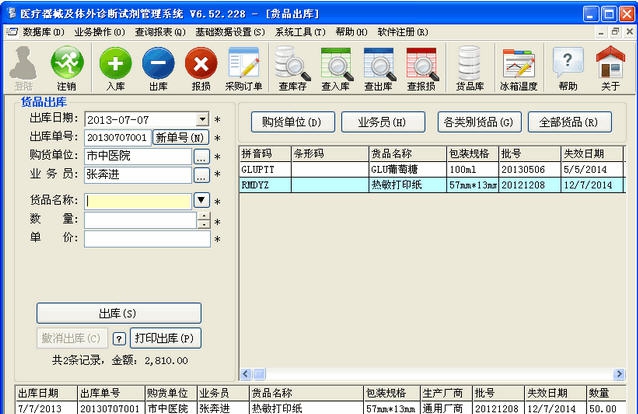Image resolution: width=638 pixels, height=414 pixels.
Task: Click the application title bar icon
Action: [x=11, y=13]
